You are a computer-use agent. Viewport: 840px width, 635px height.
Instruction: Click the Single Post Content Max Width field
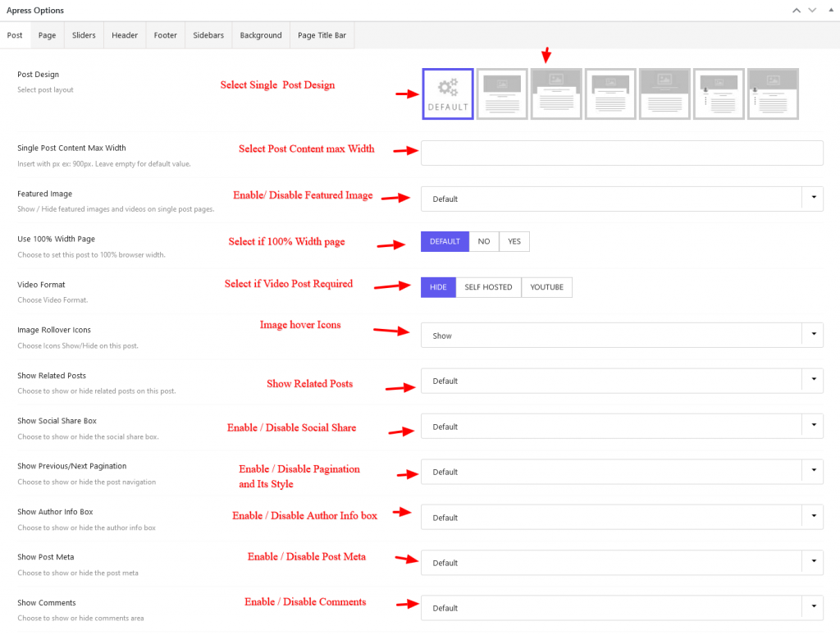[x=622, y=153]
